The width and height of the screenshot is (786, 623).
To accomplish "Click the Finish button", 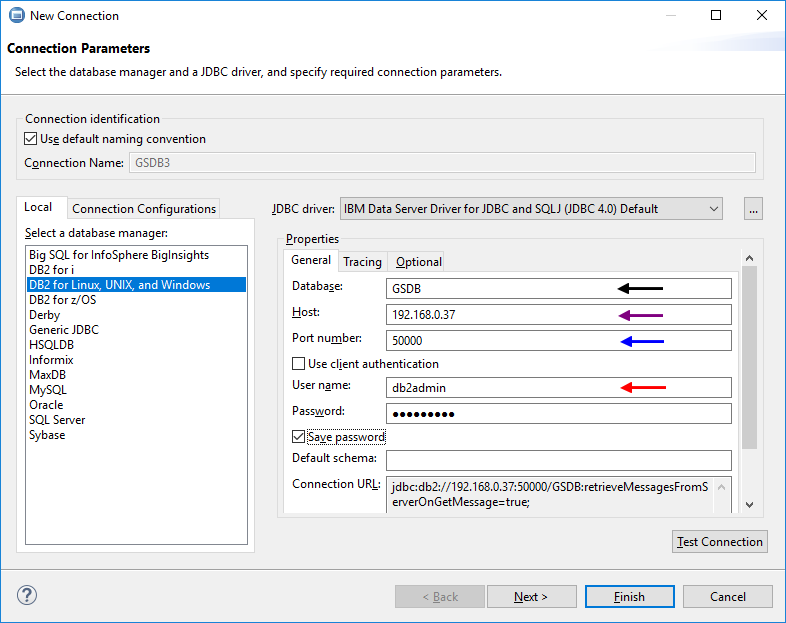I will point(629,597).
